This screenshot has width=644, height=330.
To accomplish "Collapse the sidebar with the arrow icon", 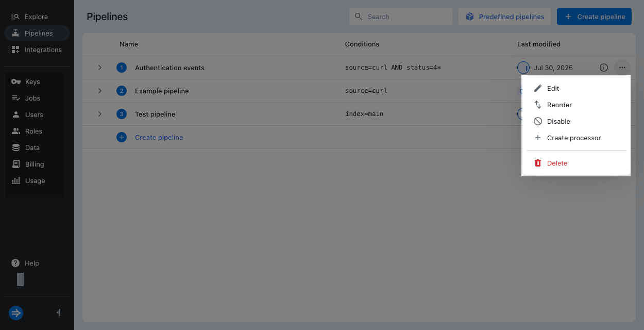I will pos(58,312).
